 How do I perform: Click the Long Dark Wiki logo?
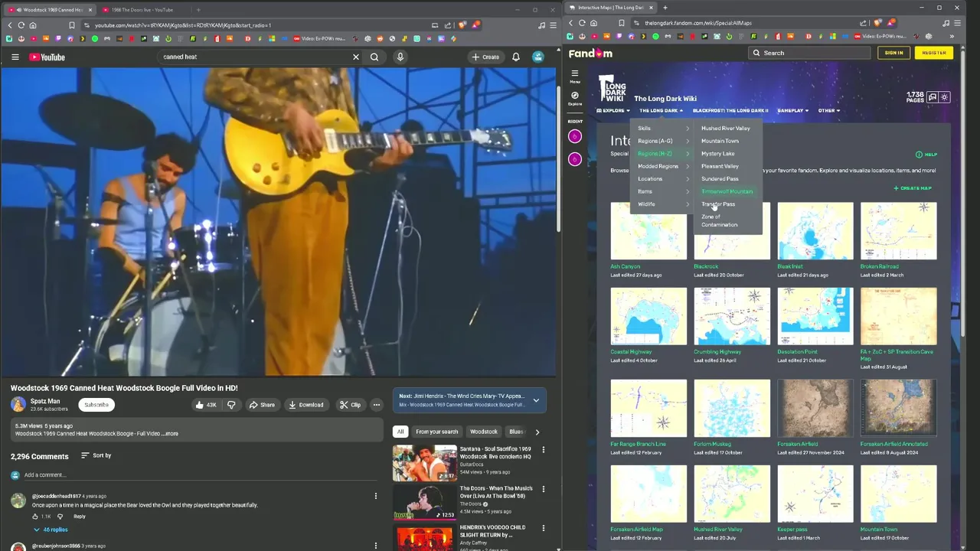pyautogui.click(x=612, y=88)
